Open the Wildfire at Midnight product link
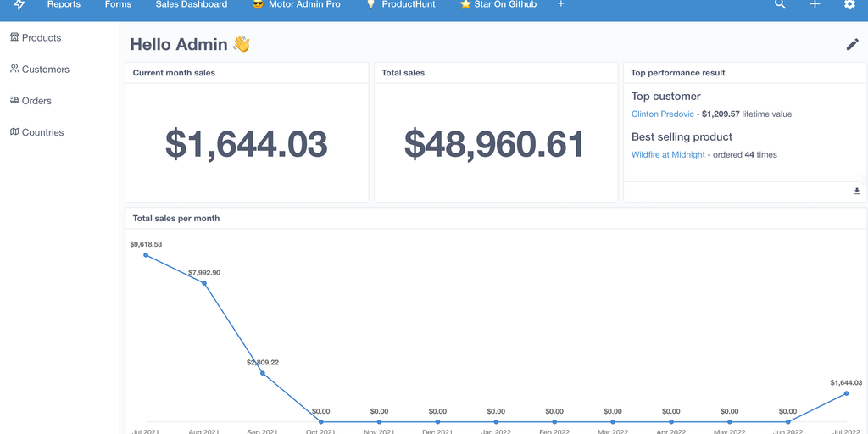The height and width of the screenshot is (434, 868). (x=668, y=154)
